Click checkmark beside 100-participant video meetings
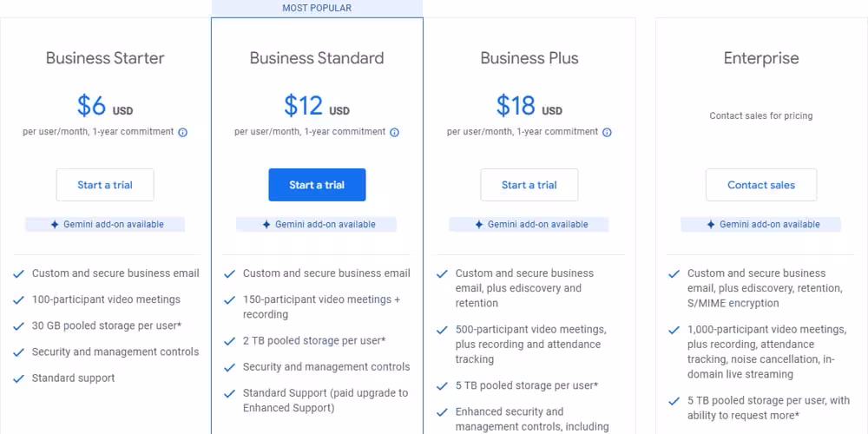The width and height of the screenshot is (868, 434). 18,300
